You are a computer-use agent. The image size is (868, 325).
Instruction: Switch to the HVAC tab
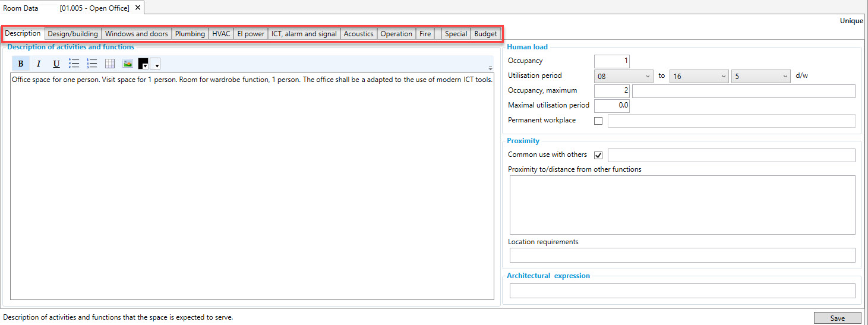pyautogui.click(x=221, y=34)
